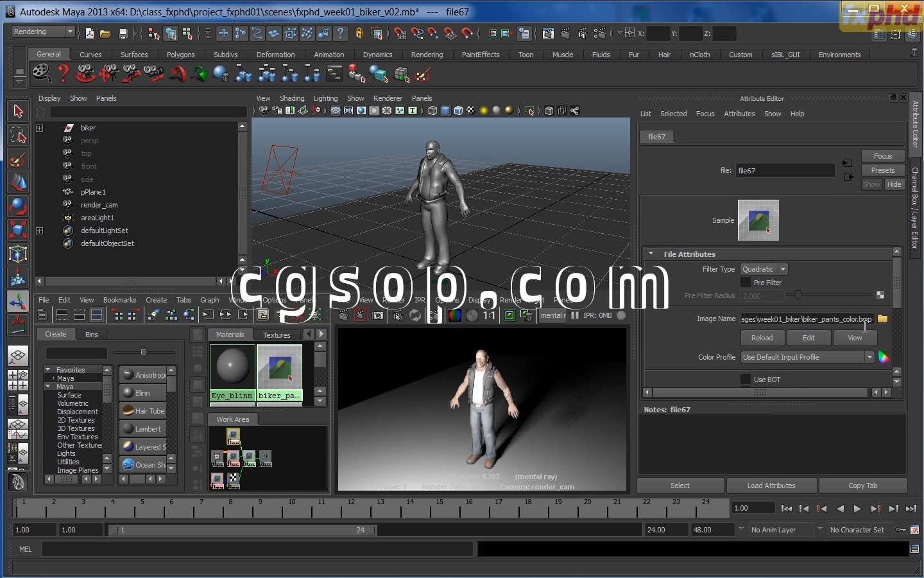The width and height of the screenshot is (924, 578).
Task: Click the play forwards button
Action: pos(857,509)
